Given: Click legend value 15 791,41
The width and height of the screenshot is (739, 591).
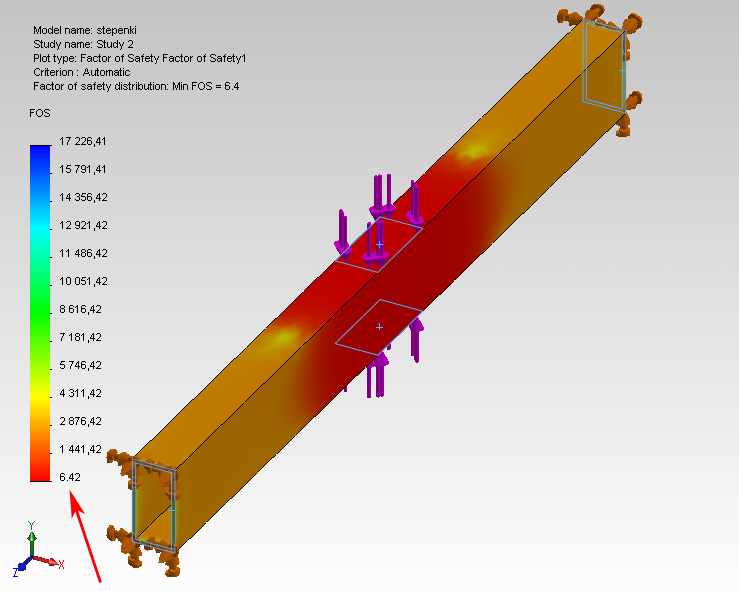Looking at the screenshot, I should [83, 169].
